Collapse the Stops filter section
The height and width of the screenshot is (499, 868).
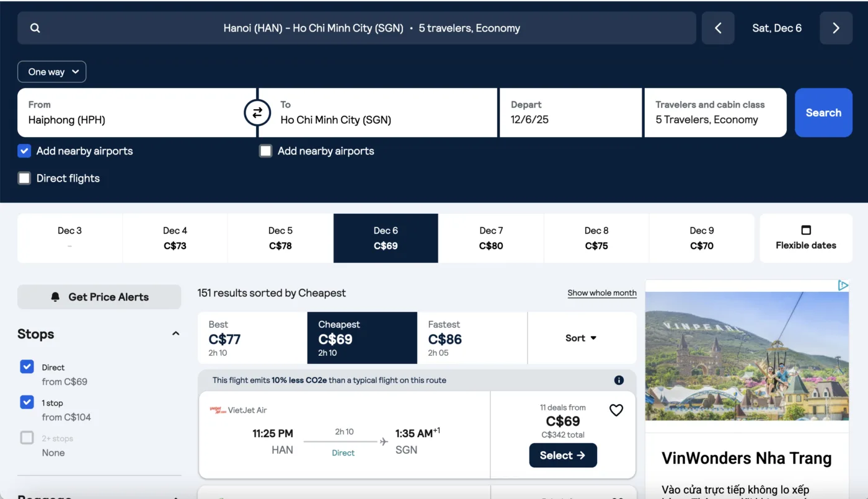pos(175,333)
